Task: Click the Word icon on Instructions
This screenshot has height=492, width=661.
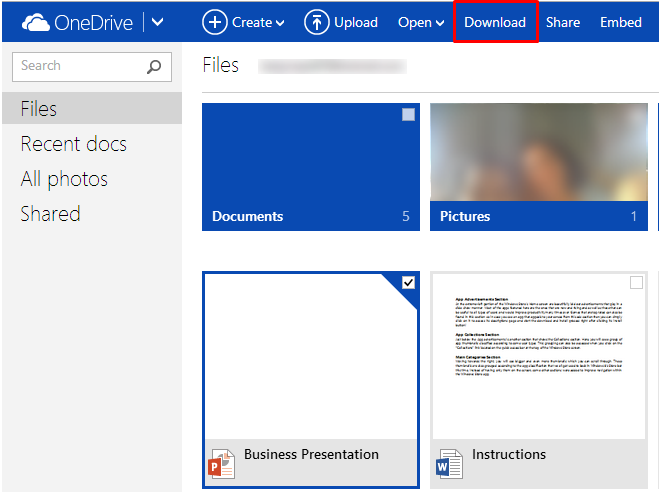Action: 449,464
